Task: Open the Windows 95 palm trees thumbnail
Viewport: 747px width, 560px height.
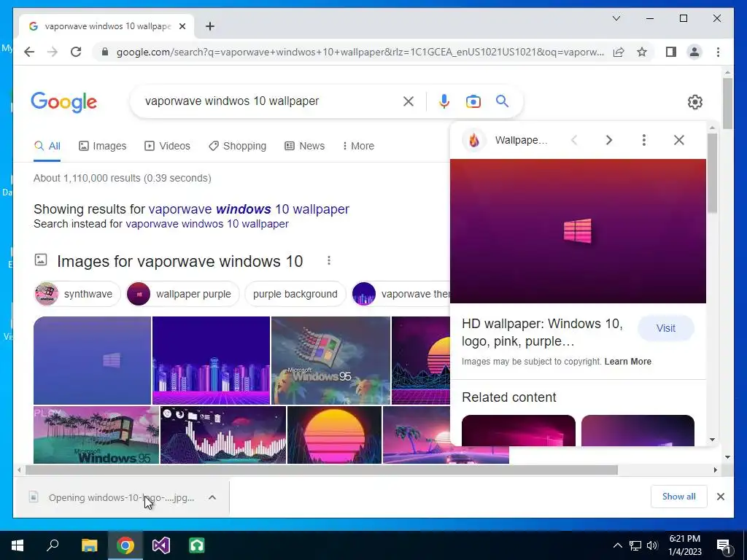Action: [330, 360]
